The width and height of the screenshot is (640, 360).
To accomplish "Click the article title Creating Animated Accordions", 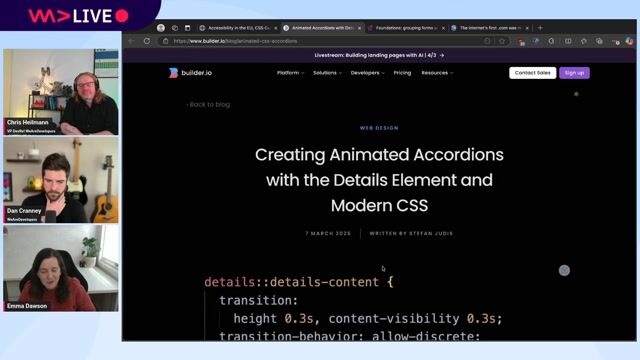I will click(x=379, y=180).
